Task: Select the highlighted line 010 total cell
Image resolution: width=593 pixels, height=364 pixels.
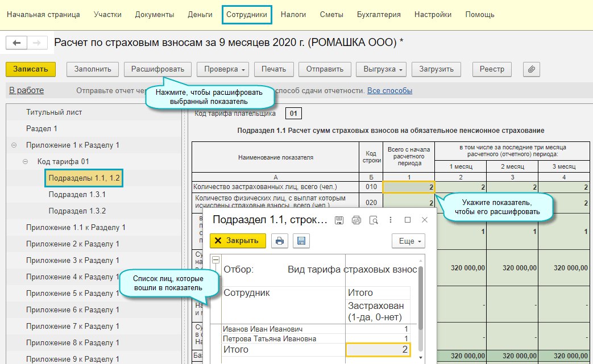Action: [x=409, y=187]
